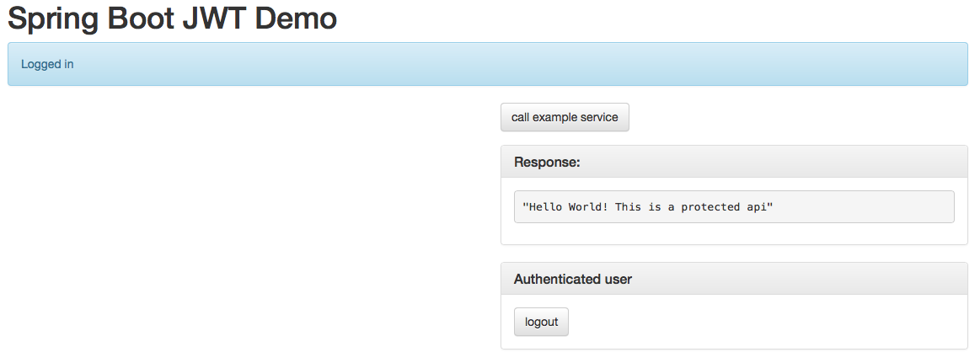Click the word 'Authenticated' in the panel header
The width and height of the screenshot is (980, 363).
coord(556,280)
